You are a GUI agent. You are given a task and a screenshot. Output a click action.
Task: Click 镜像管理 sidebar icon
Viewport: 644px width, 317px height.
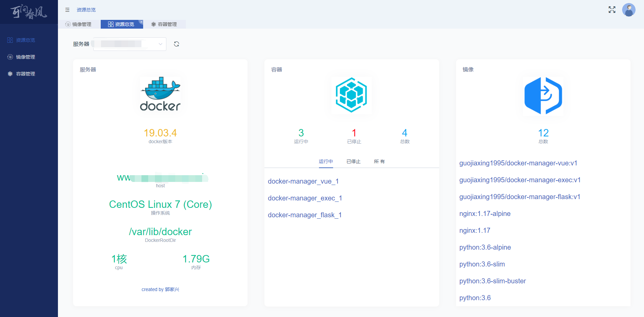(10, 57)
